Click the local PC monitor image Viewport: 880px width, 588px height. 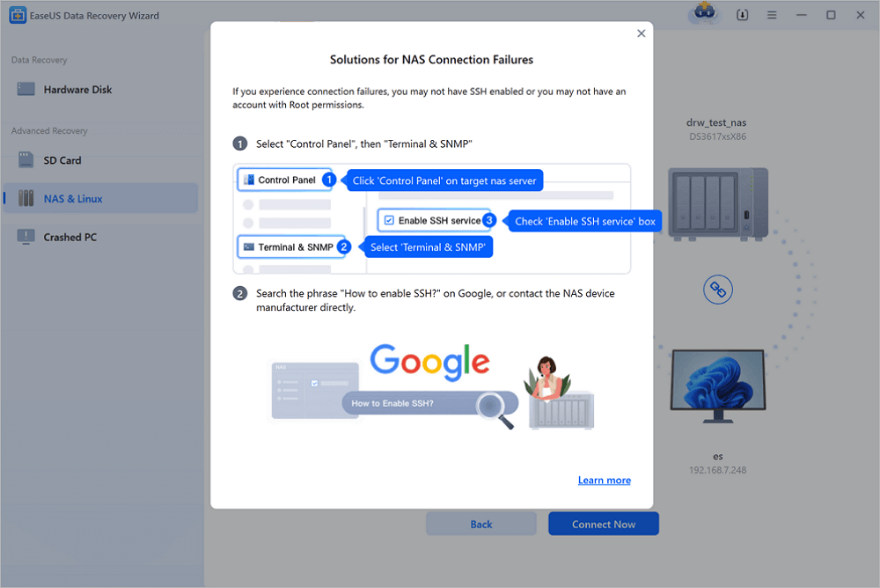click(718, 387)
